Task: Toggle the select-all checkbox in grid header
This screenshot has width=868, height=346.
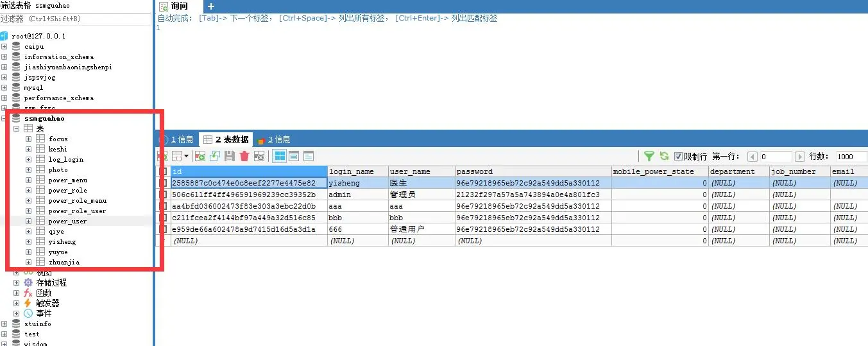Action: 164,171
